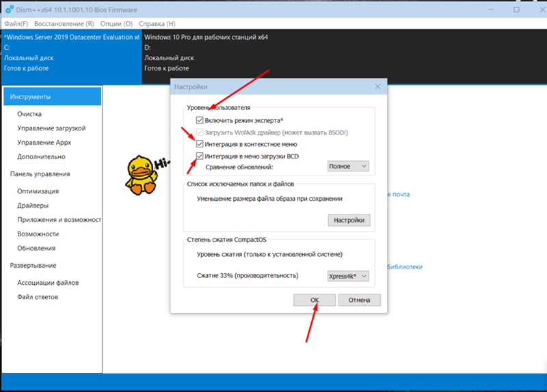Open Управление Appx in sidebar
This screenshot has height=392, width=547.
click(44, 143)
